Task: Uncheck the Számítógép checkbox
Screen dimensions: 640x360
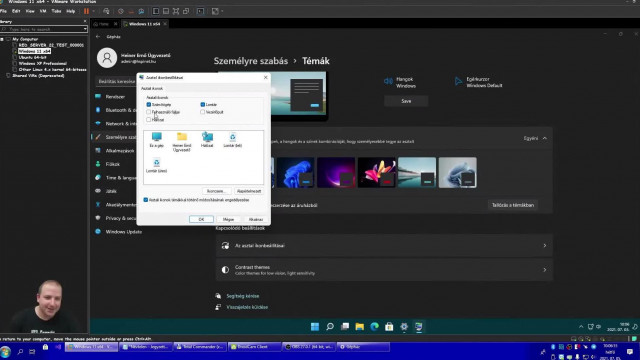Action: click(149, 104)
